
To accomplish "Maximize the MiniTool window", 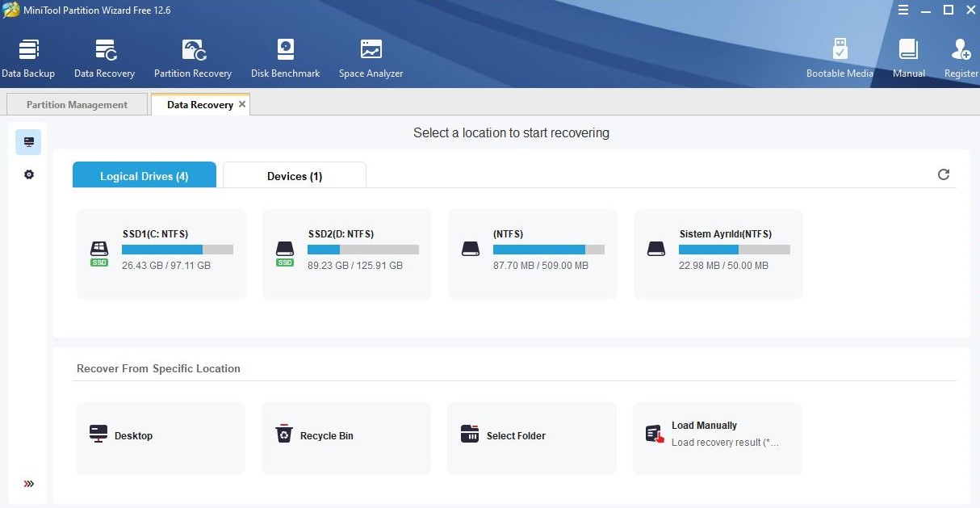I will click(949, 10).
